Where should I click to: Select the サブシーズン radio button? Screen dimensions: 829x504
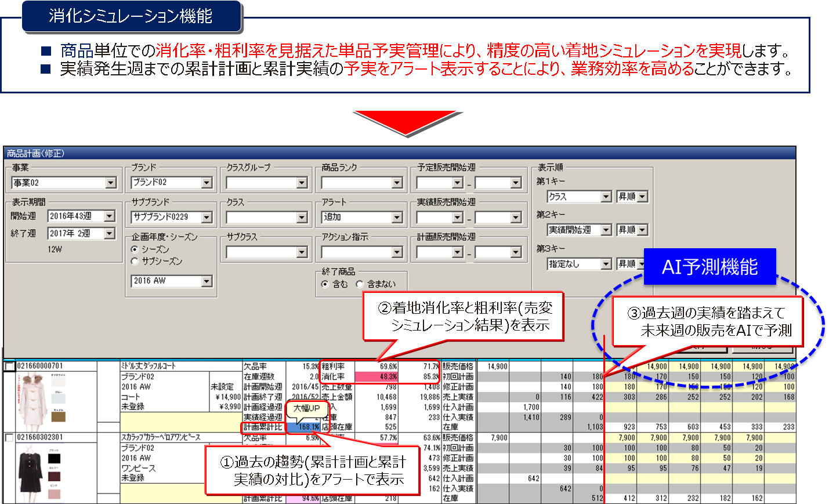click(135, 262)
